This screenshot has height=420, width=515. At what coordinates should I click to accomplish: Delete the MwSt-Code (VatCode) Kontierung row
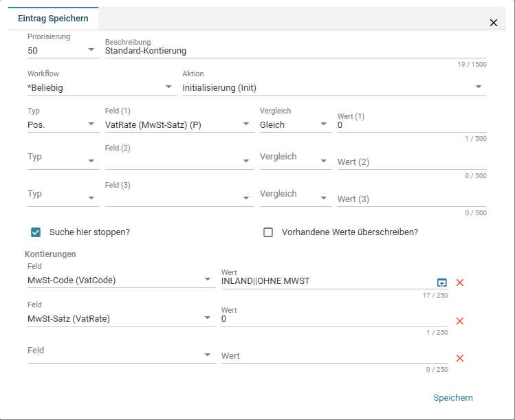[460, 283]
